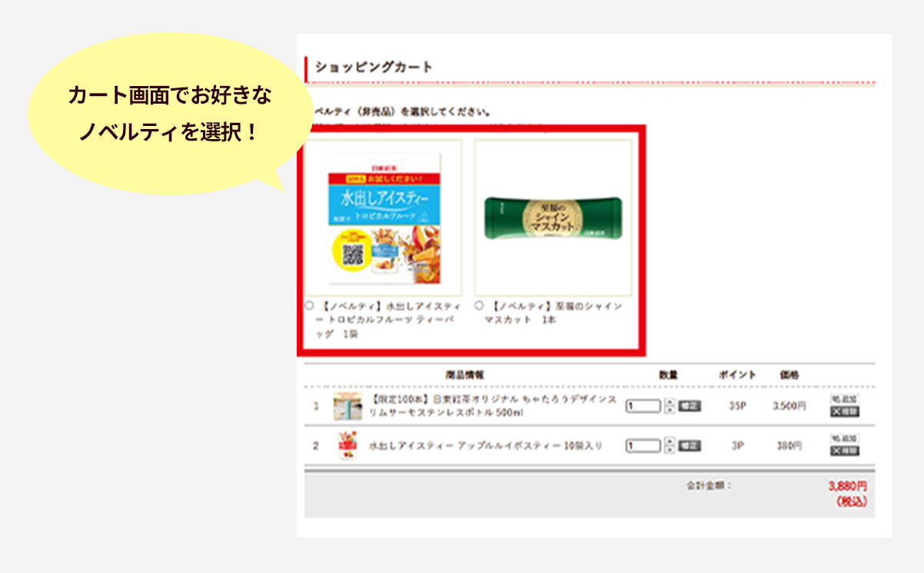Open the 水出しアイスティー アップルルイボスティー product link
Image resolution: width=924 pixels, height=573 pixels.
tap(485, 445)
